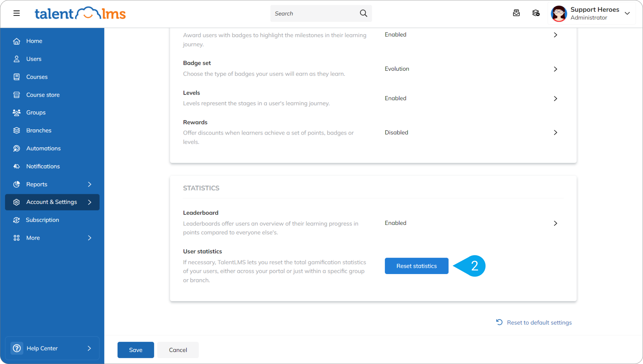Expand the More submenu chevron
Viewport: 643px width, 364px height.
tap(89, 238)
